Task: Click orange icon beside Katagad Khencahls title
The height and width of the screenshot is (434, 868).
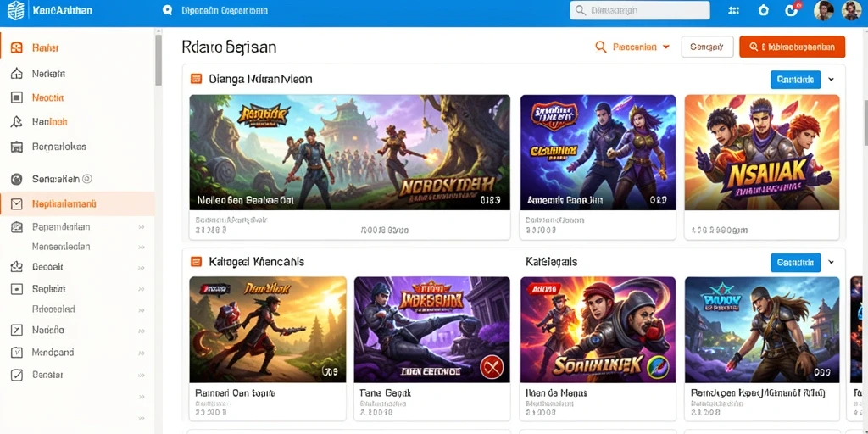Action: tap(196, 261)
